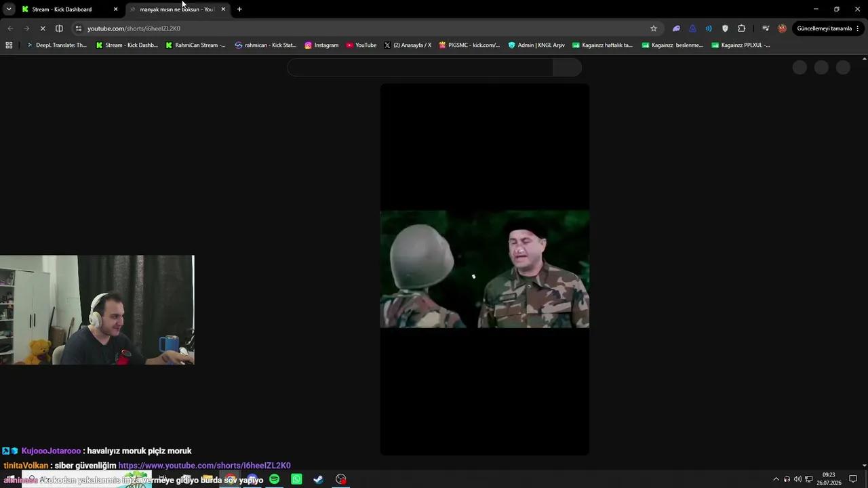Open the Kagainzz haftalık bookmark
The width and height of the screenshot is (868, 488).
(x=602, y=45)
